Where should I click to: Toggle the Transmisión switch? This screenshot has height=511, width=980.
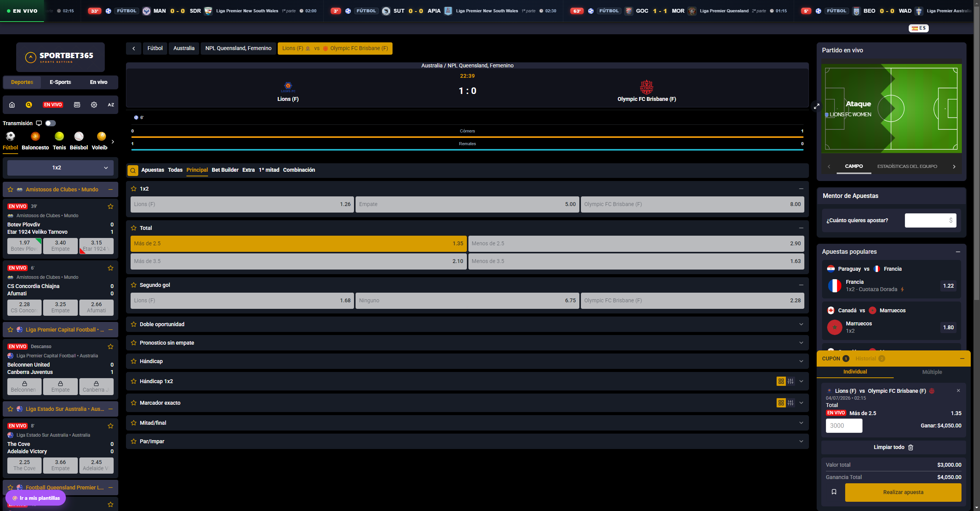50,123
